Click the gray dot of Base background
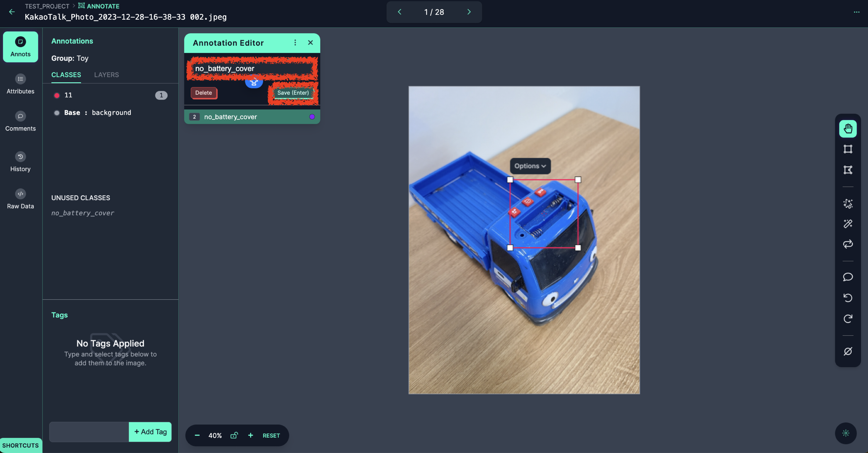This screenshot has height=453, width=868. (57, 113)
